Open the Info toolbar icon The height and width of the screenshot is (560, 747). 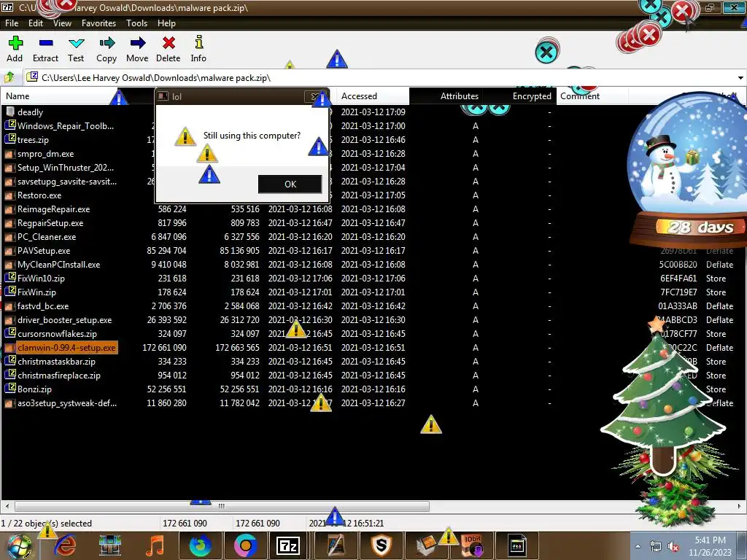[x=198, y=49]
